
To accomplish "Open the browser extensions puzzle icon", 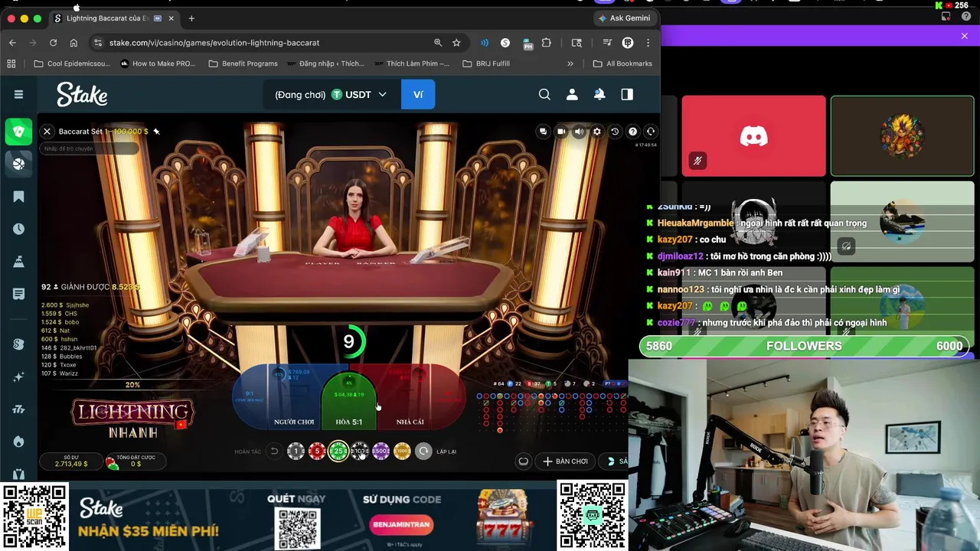I will (x=546, y=43).
